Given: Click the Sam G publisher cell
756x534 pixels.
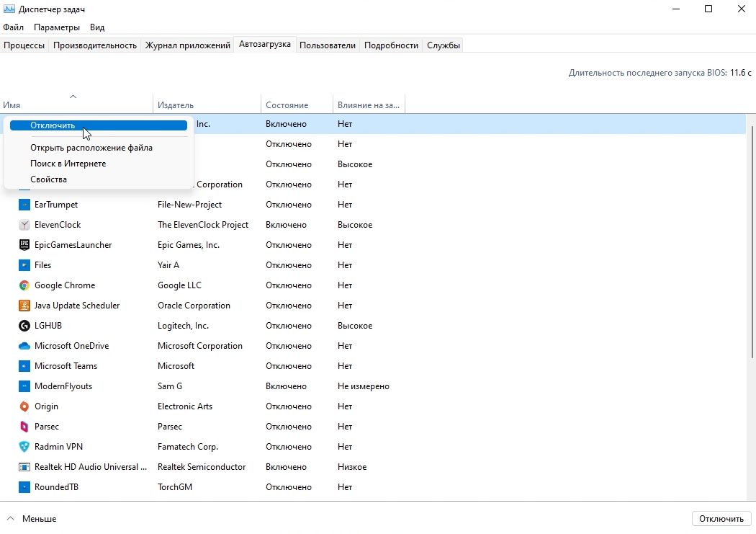Looking at the screenshot, I should [170, 386].
